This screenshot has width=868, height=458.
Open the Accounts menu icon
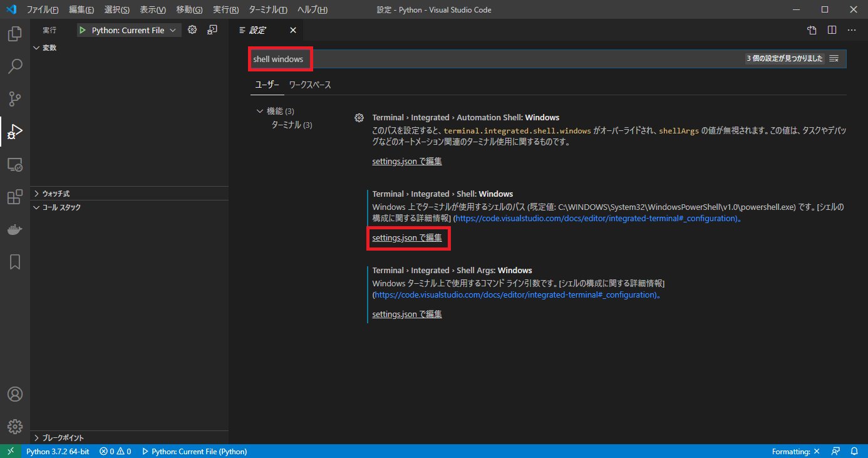click(15, 394)
